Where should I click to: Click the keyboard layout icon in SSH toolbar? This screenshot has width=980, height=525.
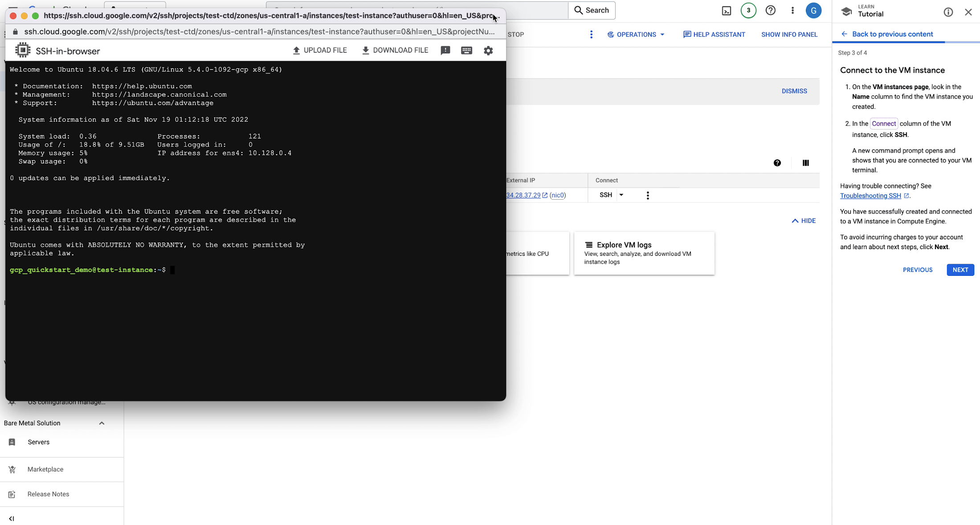(x=467, y=50)
